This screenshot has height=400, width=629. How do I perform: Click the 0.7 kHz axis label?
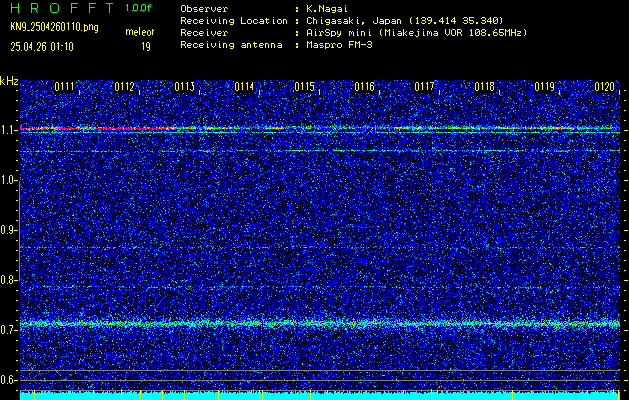click(x=8, y=330)
